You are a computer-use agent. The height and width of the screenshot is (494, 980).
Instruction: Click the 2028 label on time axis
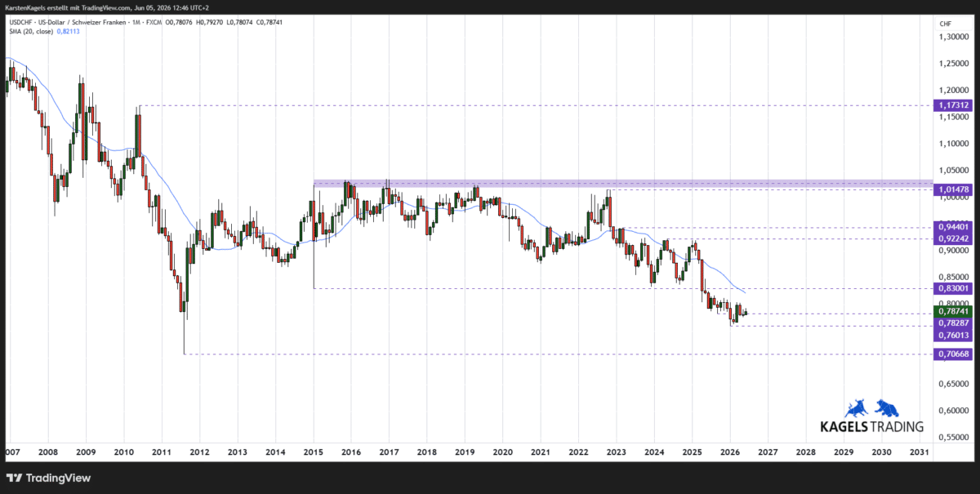click(x=806, y=452)
